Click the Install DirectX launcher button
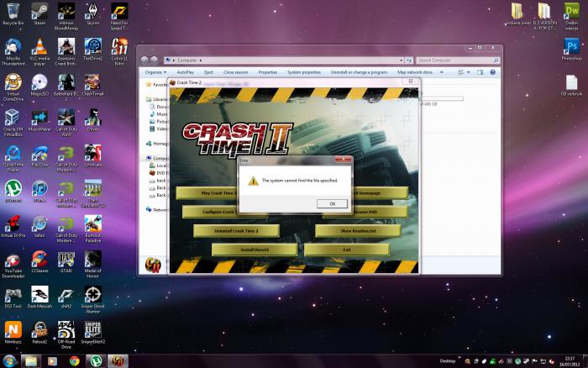This screenshot has width=588, height=368. 255,250
